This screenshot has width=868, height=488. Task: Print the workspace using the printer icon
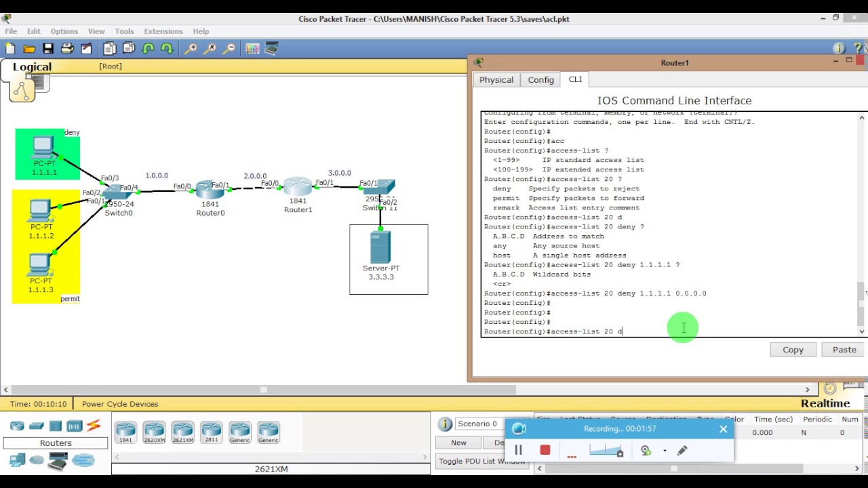(x=67, y=49)
